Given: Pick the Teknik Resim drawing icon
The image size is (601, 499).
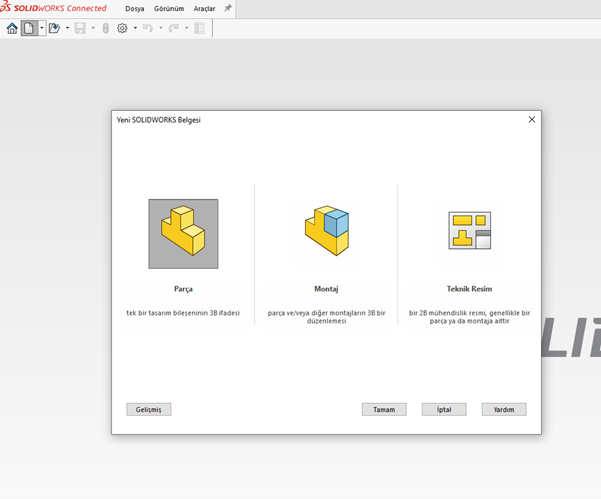Looking at the screenshot, I should click(x=469, y=234).
